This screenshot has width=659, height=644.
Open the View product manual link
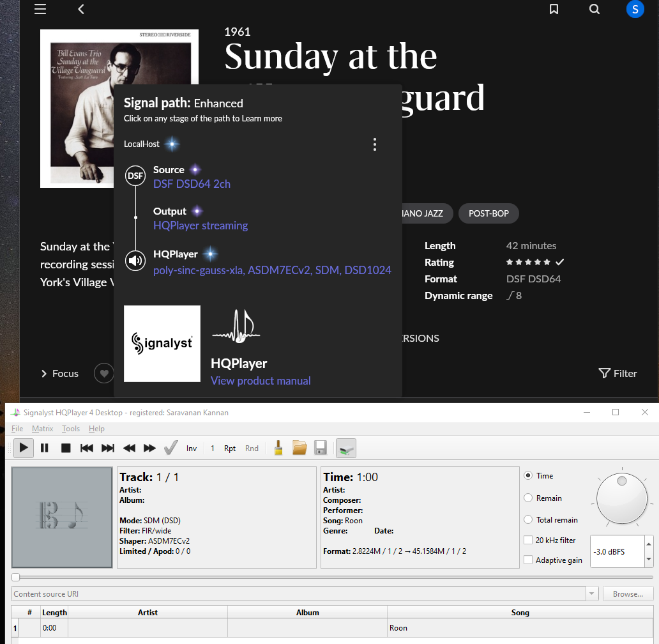pos(261,381)
